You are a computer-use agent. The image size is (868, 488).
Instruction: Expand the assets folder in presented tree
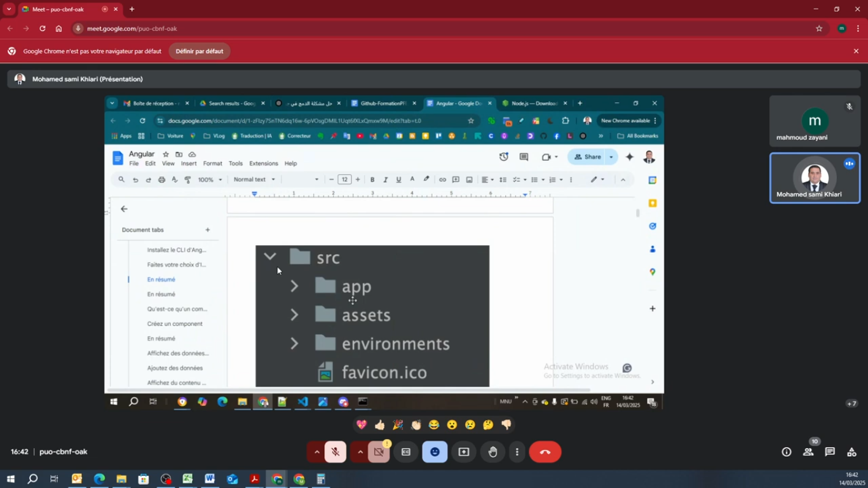pyautogui.click(x=294, y=315)
